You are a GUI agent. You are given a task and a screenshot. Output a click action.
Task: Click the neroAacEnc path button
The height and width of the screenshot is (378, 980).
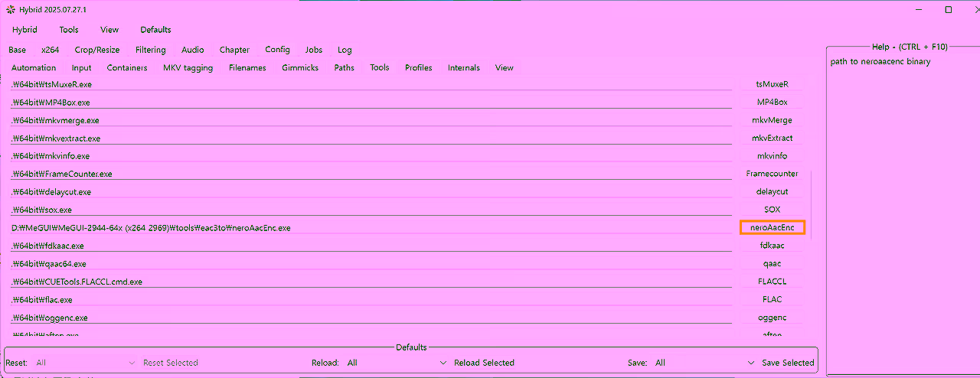[772, 228]
